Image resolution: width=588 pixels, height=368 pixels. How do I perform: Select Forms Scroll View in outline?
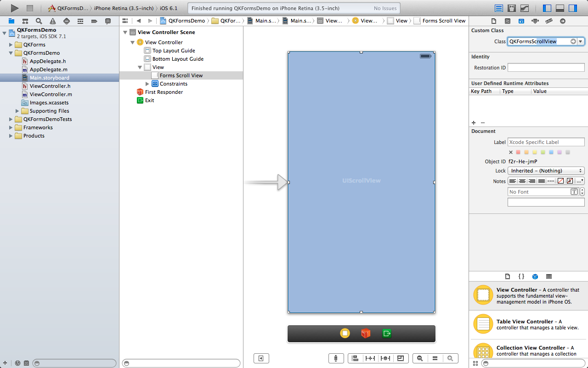pyautogui.click(x=181, y=75)
